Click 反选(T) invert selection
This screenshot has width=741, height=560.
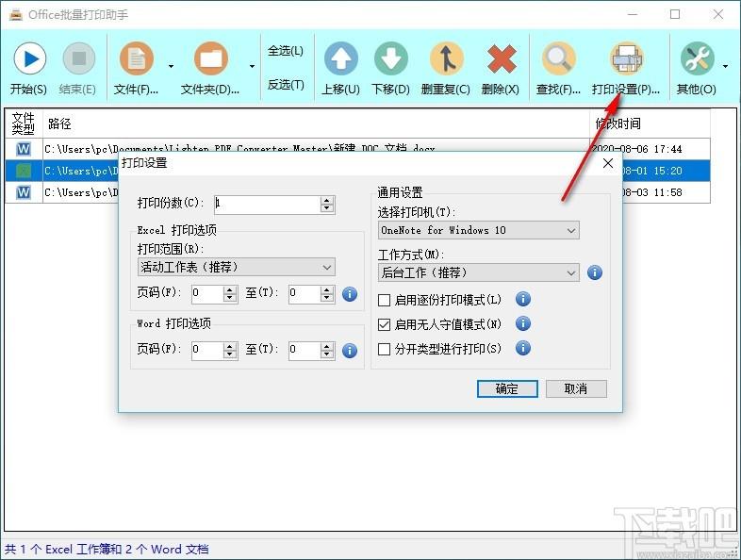(x=286, y=85)
